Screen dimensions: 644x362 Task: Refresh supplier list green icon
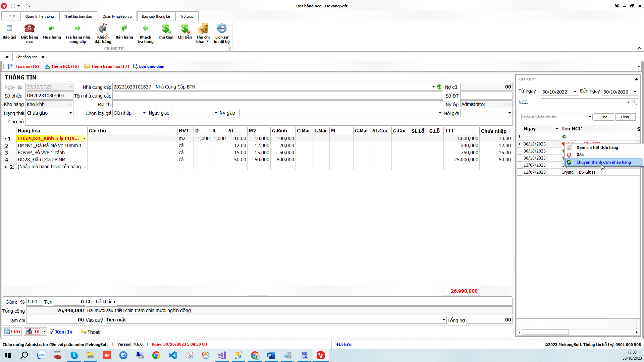pyautogui.click(x=439, y=87)
